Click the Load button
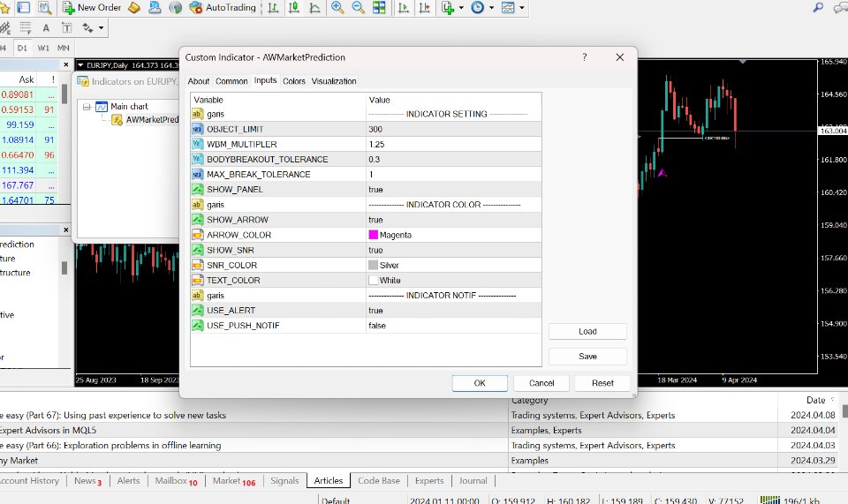This screenshot has width=848, height=504. point(587,331)
